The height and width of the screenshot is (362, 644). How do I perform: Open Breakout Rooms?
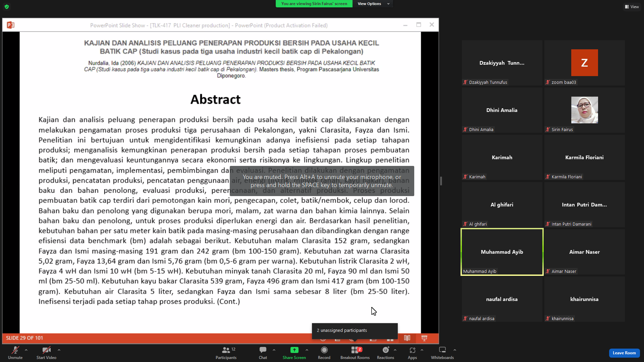(355, 353)
